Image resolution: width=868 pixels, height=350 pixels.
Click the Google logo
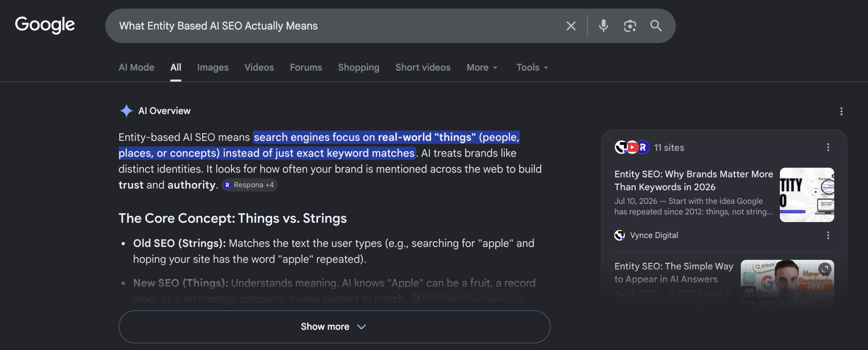pos(45,25)
